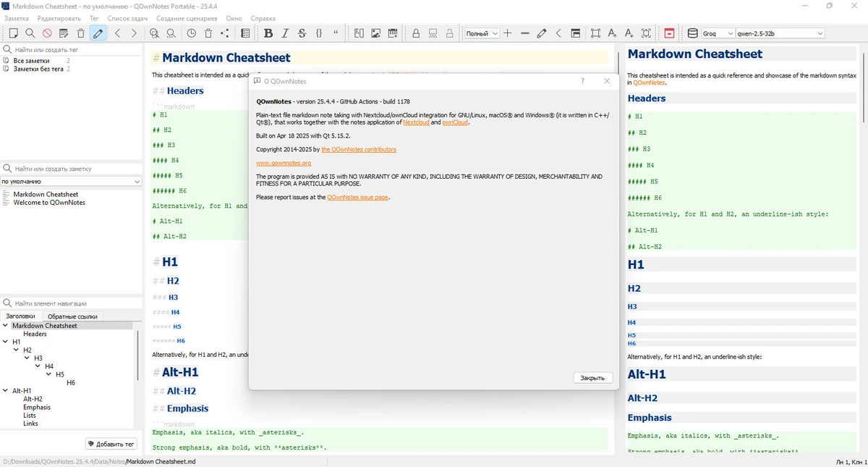Collapse the H3 navigation tree node
Screen dimensions: 868x467
pos(27,358)
